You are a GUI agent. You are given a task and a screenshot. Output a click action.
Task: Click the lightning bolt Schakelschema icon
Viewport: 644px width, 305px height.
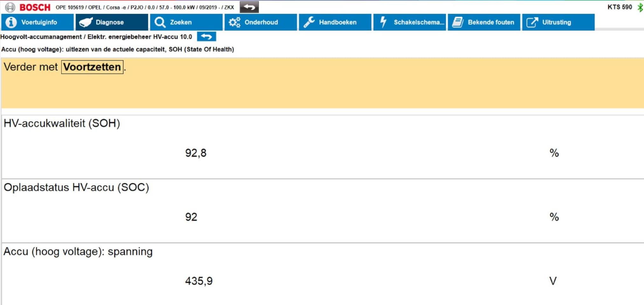(384, 22)
